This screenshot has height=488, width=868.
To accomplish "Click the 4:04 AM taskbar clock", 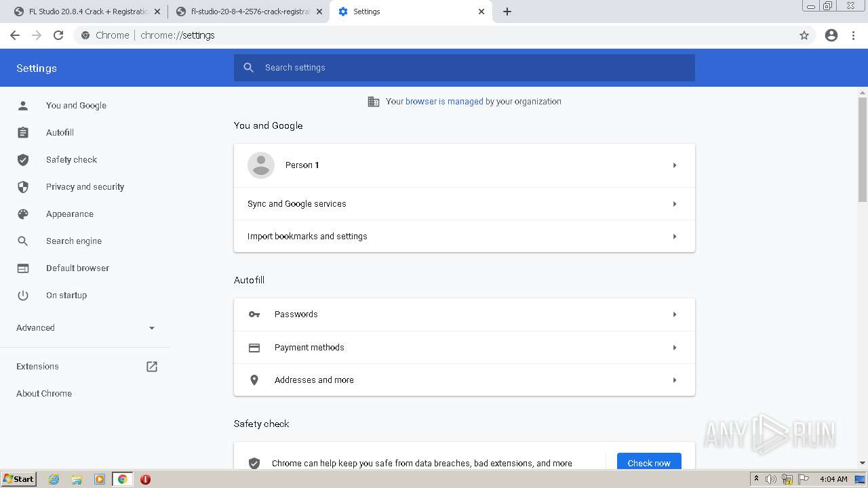I will click(833, 479).
